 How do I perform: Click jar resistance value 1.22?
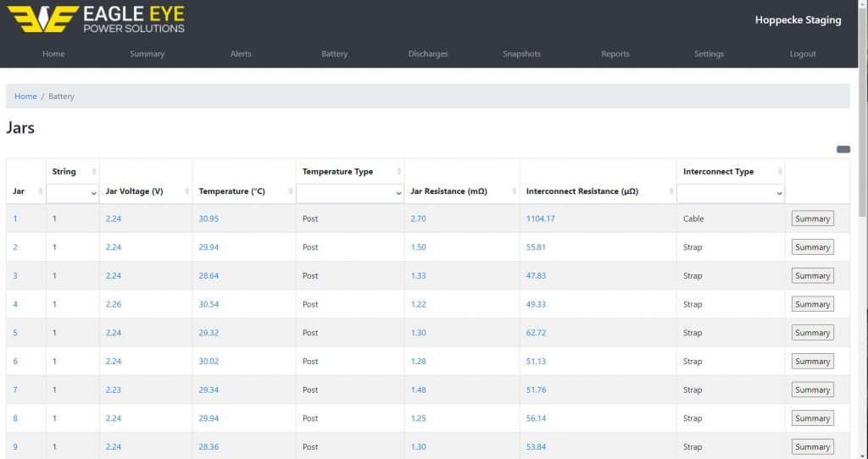pos(419,304)
